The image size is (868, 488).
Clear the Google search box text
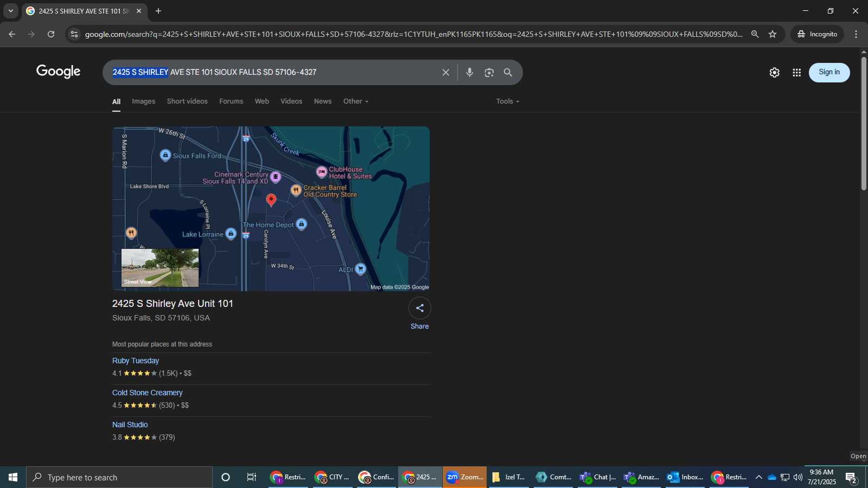(x=445, y=72)
